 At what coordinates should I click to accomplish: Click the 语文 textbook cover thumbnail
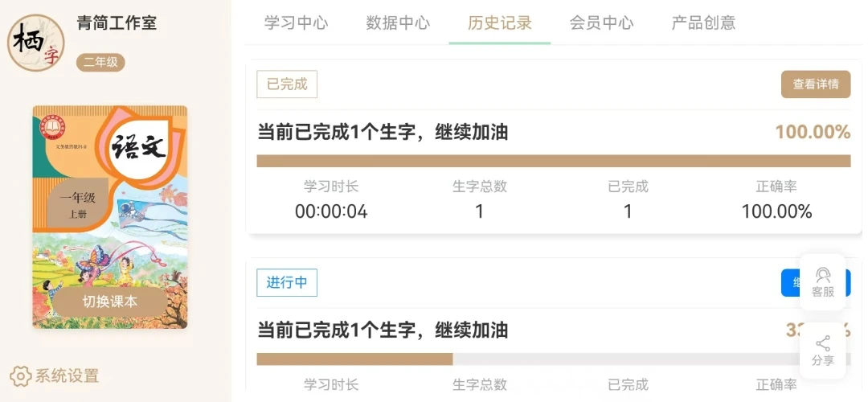coord(109,201)
